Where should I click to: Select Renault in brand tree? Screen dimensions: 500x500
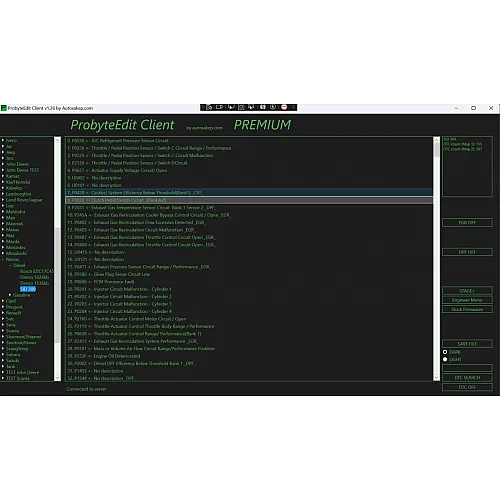pos(14,313)
